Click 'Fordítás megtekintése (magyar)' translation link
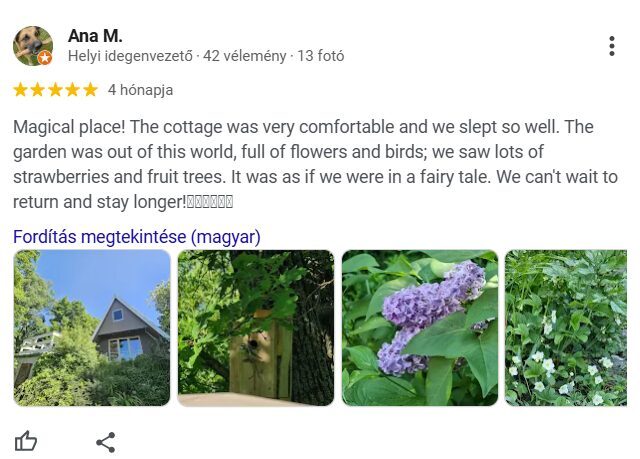640x459 pixels. 136,237
